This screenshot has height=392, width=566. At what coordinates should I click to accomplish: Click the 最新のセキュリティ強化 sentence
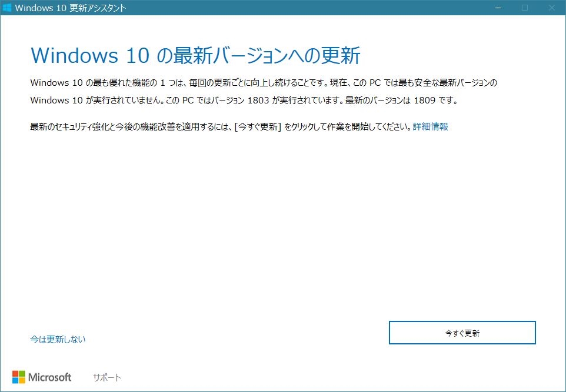pyautogui.click(x=221, y=126)
